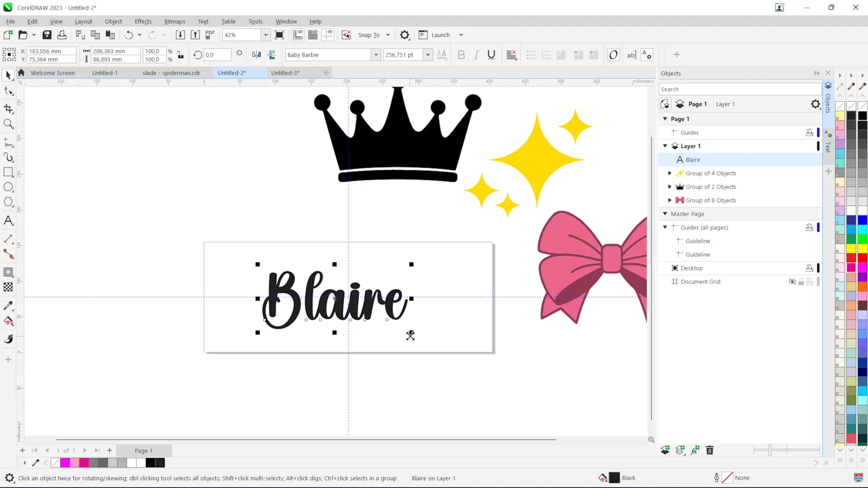Viewport: 868px width, 488px height.
Task: Click the rotation angle input field
Action: pyautogui.click(x=217, y=55)
